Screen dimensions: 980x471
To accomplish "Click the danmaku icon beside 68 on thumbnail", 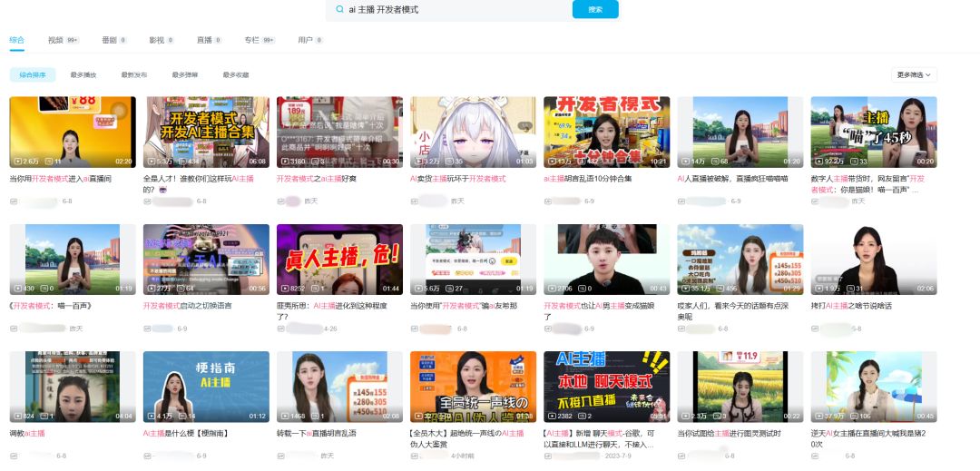I will click(715, 162).
